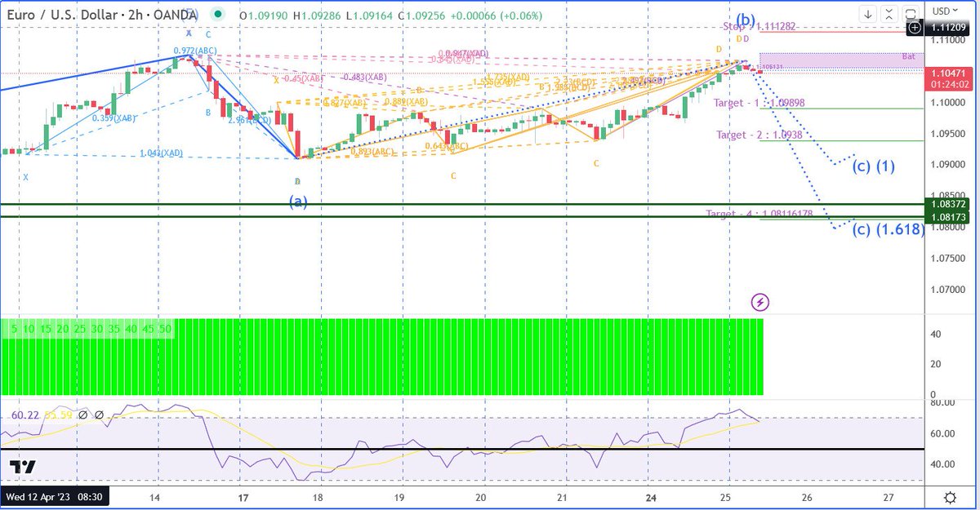Click the 1.09500 price axis tick
Image resolution: width=980 pixels, height=510 pixels.
click(948, 133)
